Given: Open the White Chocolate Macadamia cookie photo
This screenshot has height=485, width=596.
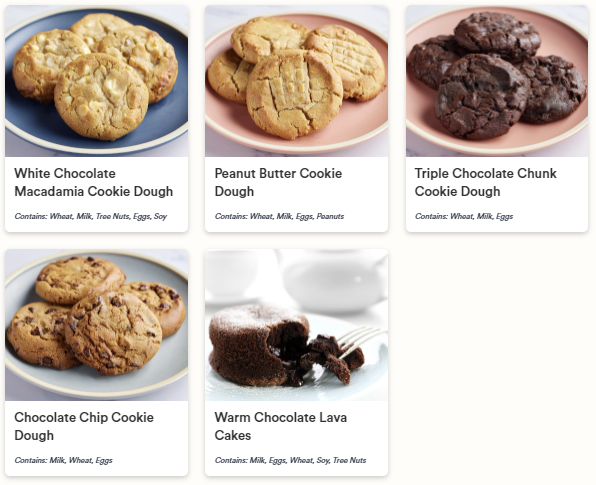Looking at the screenshot, I should 97,81.
